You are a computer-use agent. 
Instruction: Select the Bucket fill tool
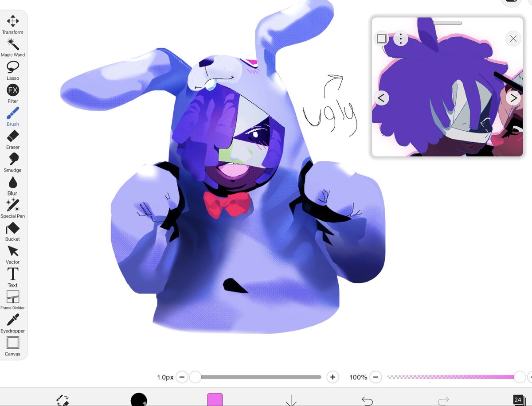(x=13, y=232)
